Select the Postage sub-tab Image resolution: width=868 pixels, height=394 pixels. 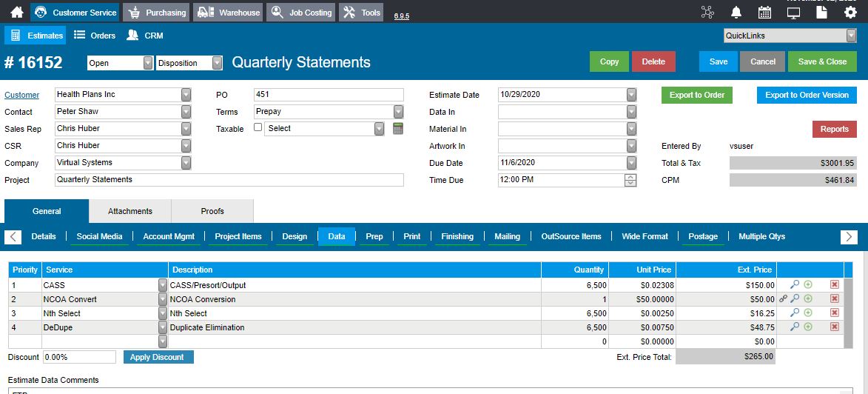(703, 236)
